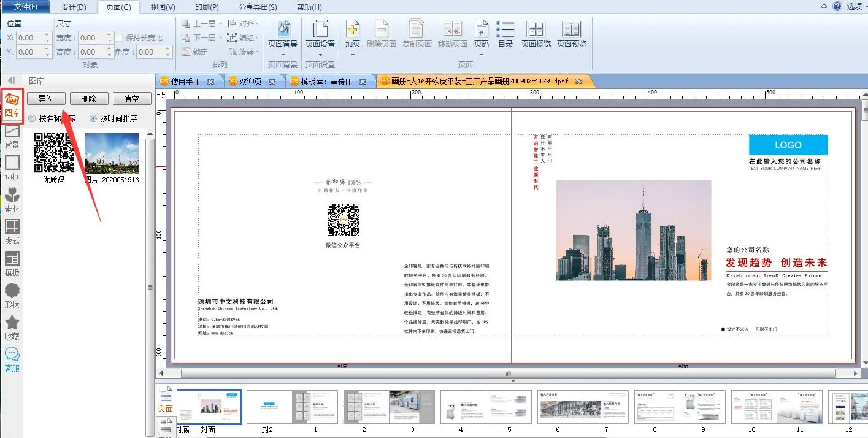The height and width of the screenshot is (438, 868).
Task: Open the 图库 gallery sidebar panel
Action: 12,104
